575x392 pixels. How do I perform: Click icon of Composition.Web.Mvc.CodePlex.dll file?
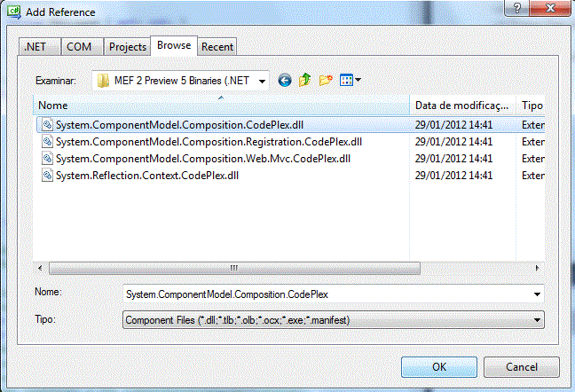[x=47, y=159]
